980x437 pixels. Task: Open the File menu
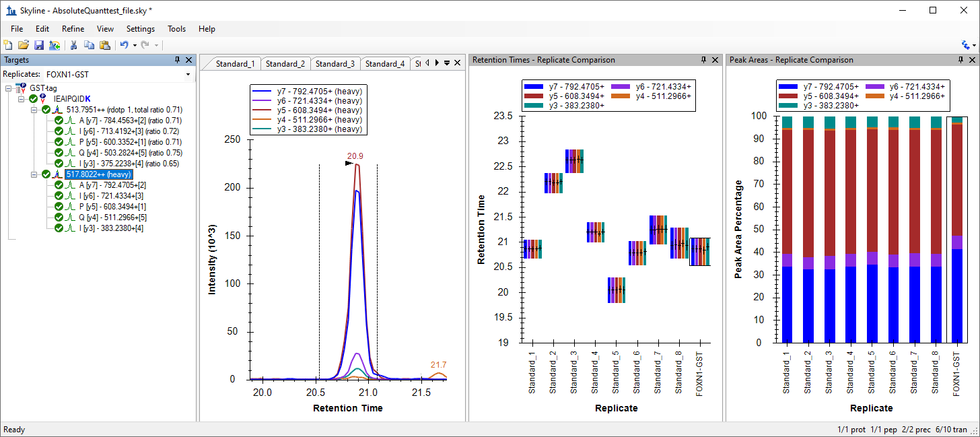pyautogui.click(x=17, y=29)
